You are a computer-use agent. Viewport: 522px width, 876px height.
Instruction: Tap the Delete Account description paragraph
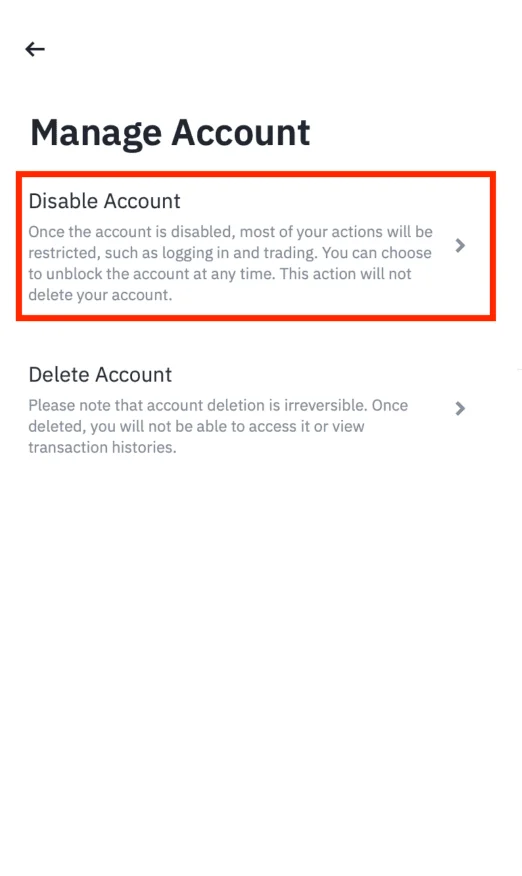pyautogui.click(x=219, y=426)
